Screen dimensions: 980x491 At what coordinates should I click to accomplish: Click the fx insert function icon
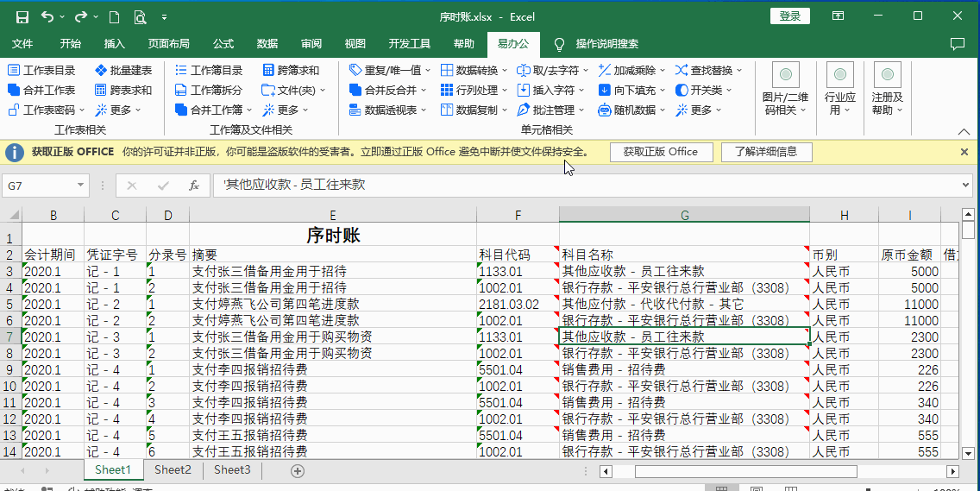(194, 186)
